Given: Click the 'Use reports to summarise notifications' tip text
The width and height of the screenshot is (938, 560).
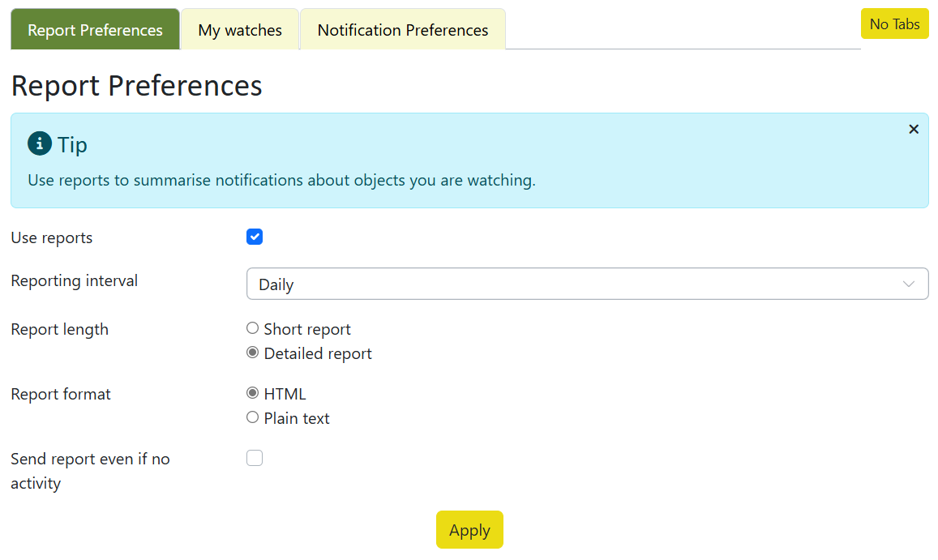Looking at the screenshot, I should coord(282,180).
